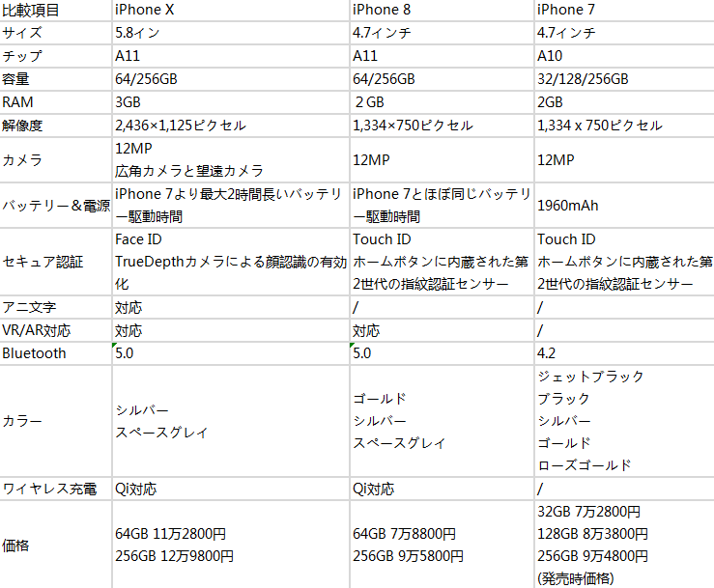Select the iPhone 7 column header
Screen dimensions: 714x588
tap(624, 10)
